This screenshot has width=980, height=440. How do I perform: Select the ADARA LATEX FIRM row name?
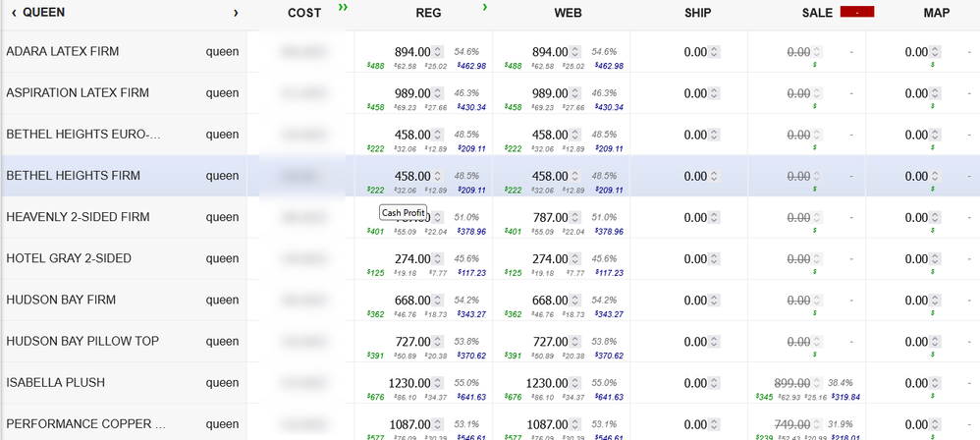pos(63,51)
